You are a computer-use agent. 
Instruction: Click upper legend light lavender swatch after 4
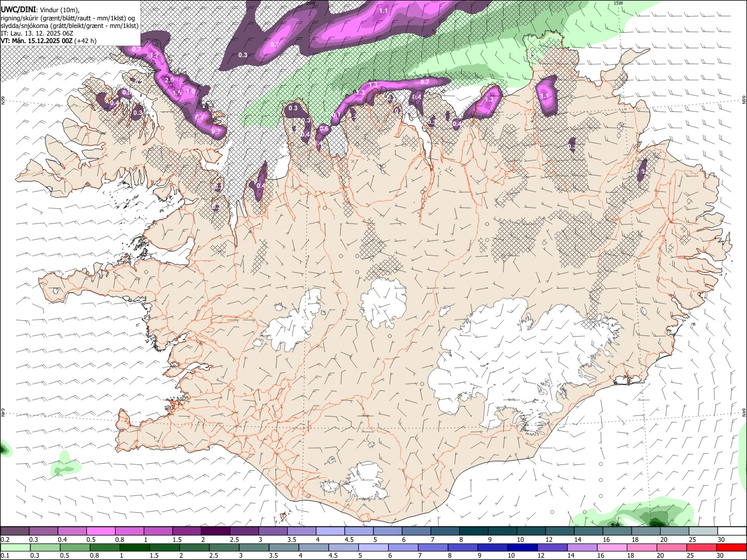tap(330, 531)
